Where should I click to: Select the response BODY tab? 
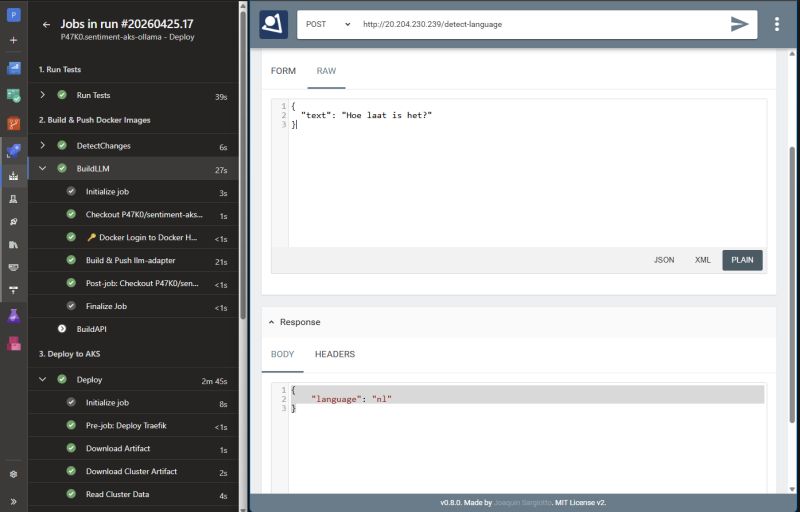[282, 354]
